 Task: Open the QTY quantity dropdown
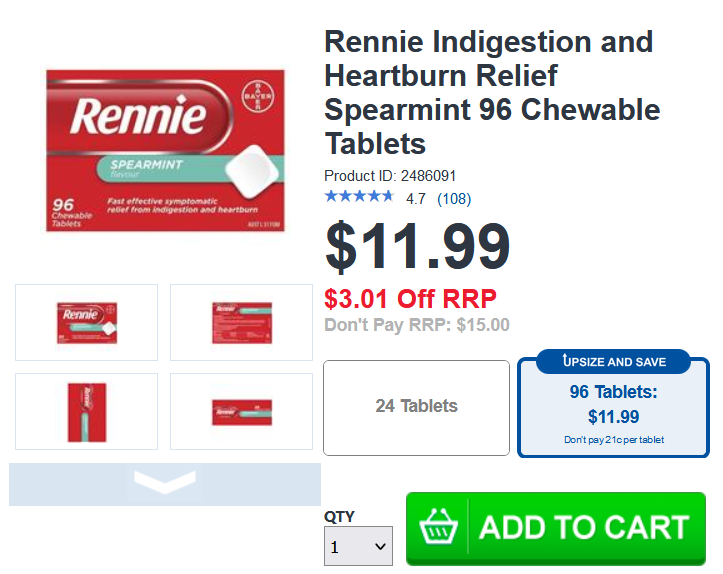(x=358, y=547)
